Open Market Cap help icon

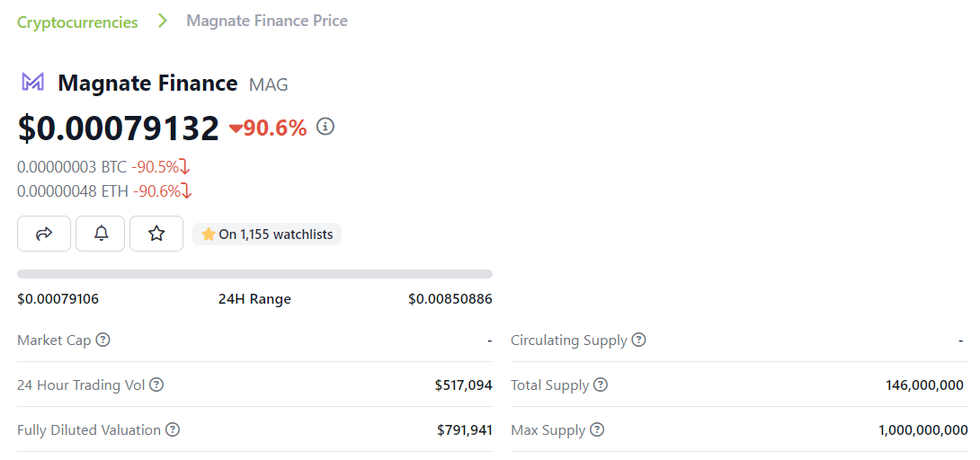tap(103, 341)
